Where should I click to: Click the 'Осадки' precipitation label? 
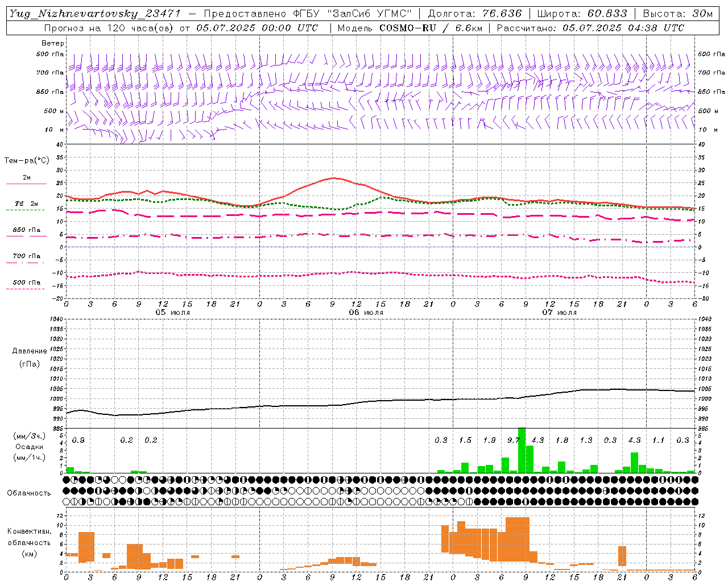click(30, 447)
